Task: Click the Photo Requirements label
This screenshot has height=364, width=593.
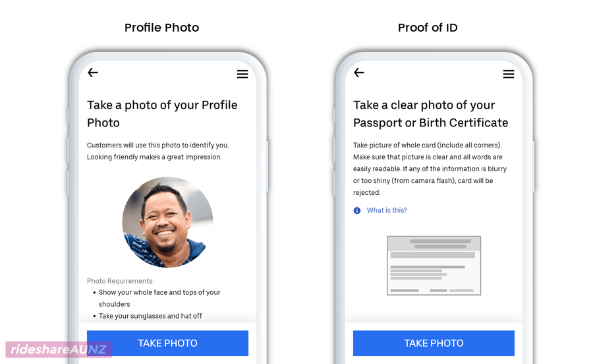Action: (121, 281)
